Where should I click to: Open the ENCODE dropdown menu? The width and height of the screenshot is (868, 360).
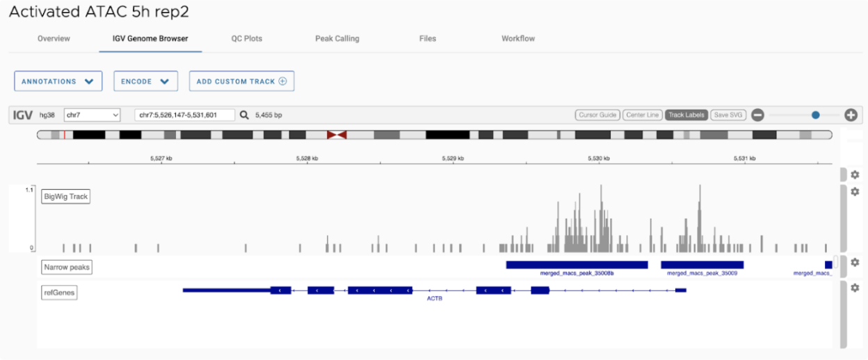click(x=145, y=81)
